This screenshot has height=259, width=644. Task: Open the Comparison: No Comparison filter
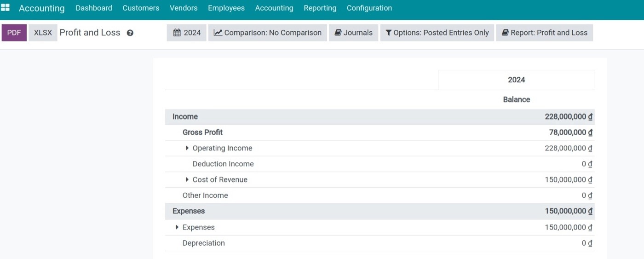(268, 33)
